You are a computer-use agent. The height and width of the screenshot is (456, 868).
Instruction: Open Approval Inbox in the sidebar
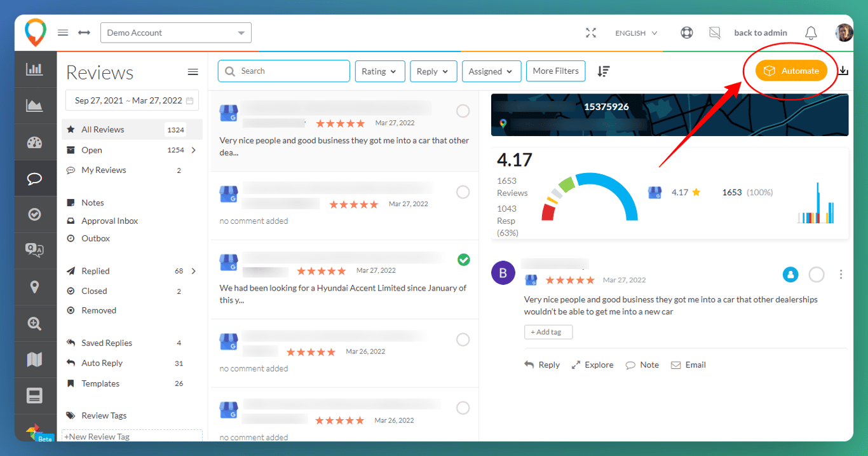coord(109,221)
